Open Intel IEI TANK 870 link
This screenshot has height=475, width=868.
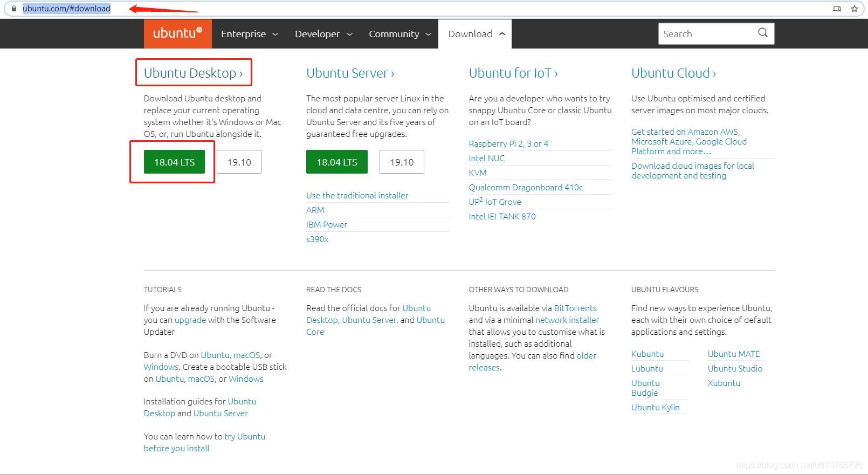pos(502,216)
